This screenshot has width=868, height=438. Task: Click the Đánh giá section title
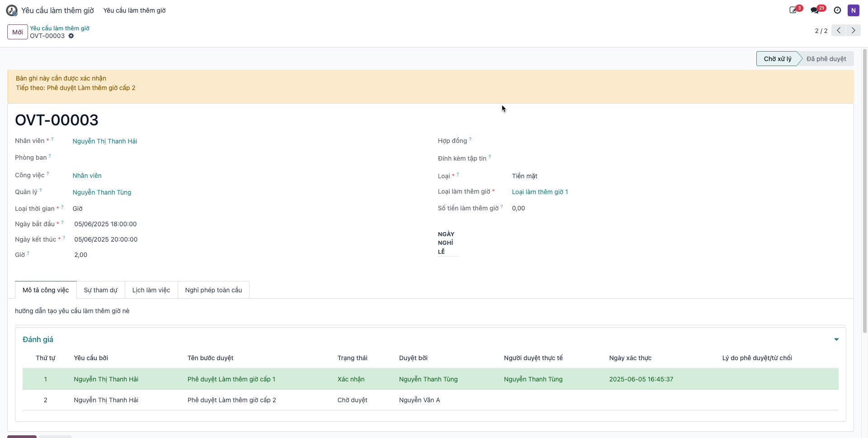(38, 339)
